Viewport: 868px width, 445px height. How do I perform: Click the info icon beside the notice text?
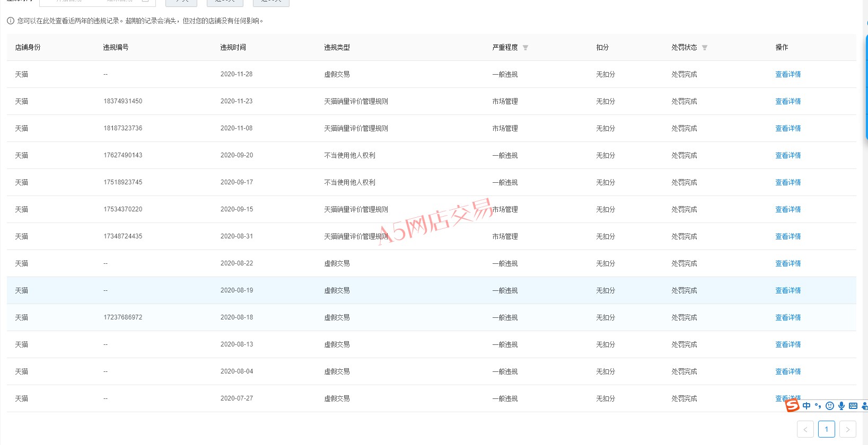[11, 21]
